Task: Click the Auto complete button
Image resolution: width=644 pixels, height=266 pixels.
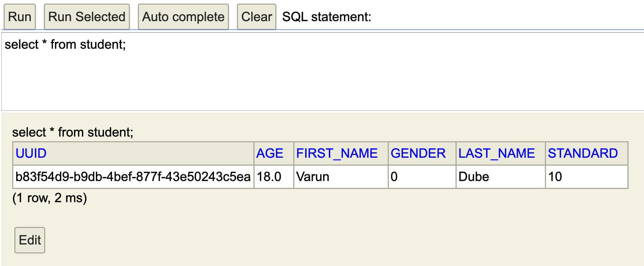Action: pyautogui.click(x=183, y=17)
